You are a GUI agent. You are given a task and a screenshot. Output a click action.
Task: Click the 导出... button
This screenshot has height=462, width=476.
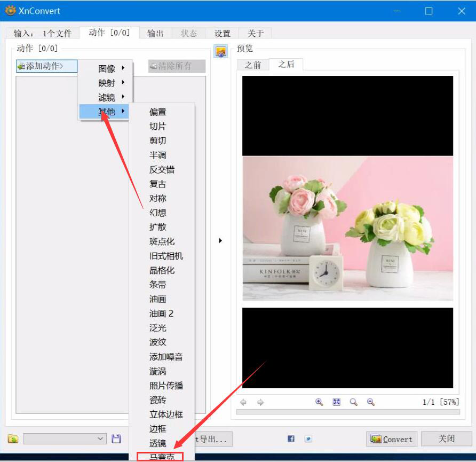coord(213,439)
